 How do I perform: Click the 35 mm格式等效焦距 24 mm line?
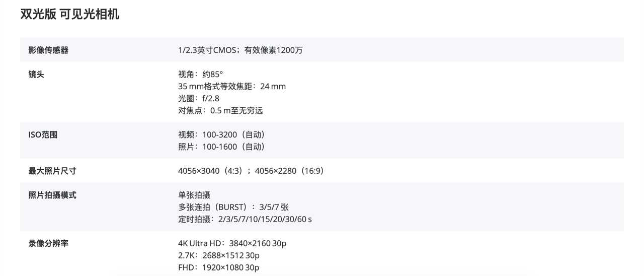coord(232,86)
